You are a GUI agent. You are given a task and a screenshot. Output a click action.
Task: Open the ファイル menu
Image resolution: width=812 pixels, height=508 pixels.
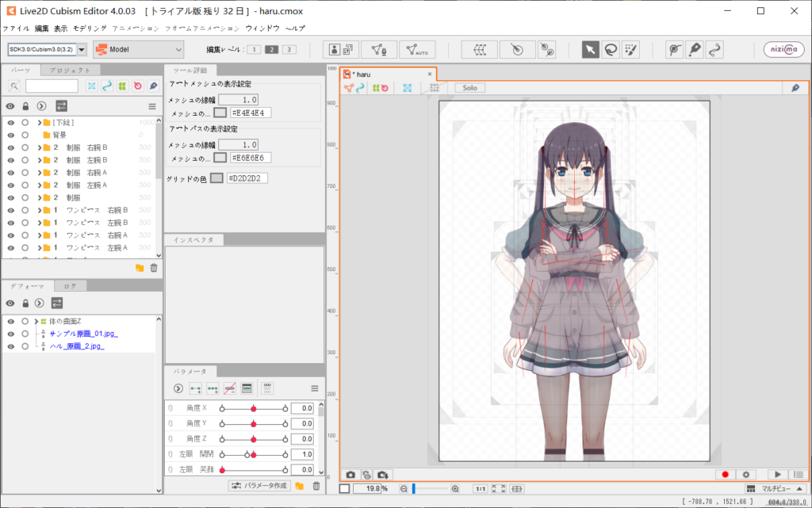pos(16,29)
